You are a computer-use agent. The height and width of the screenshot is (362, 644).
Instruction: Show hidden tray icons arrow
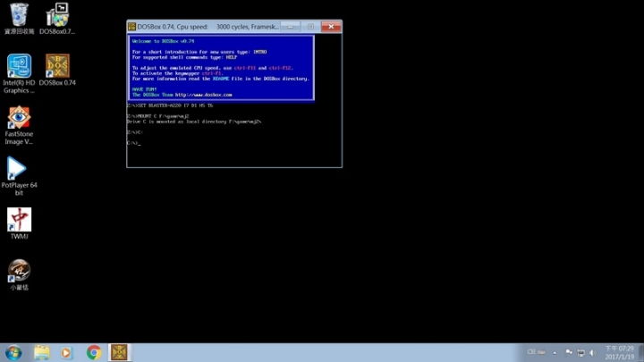(x=555, y=352)
